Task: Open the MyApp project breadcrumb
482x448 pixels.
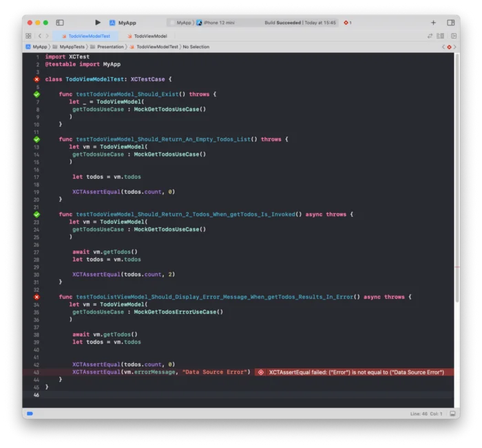Action: (37, 47)
